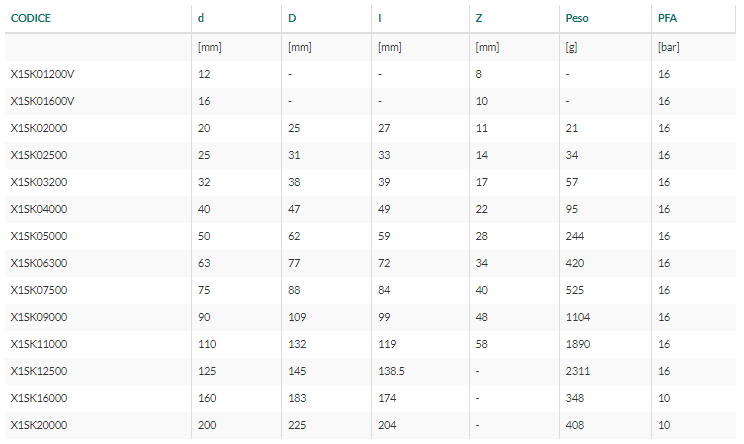Select the uppercase D column header
The height and width of the screenshot is (444, 744).
point(292,18)
